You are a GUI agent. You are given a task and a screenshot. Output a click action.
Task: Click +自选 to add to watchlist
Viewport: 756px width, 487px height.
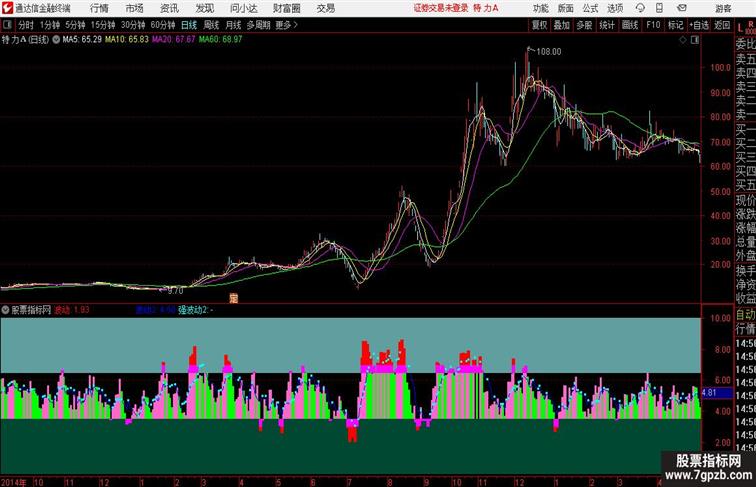[x=699, y=25]
